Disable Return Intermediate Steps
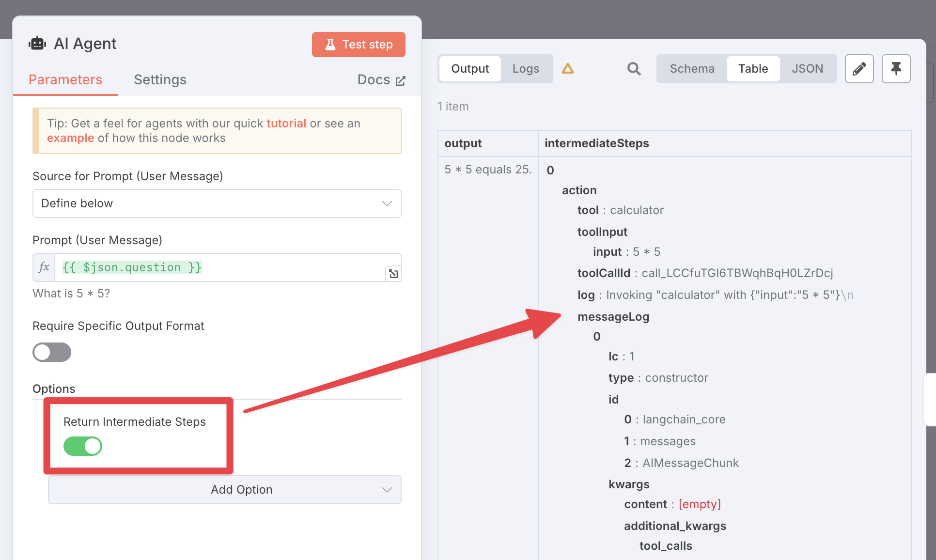The height and width of the screenshot is (560, 936). pyautogui.click(x=82, y=446)
